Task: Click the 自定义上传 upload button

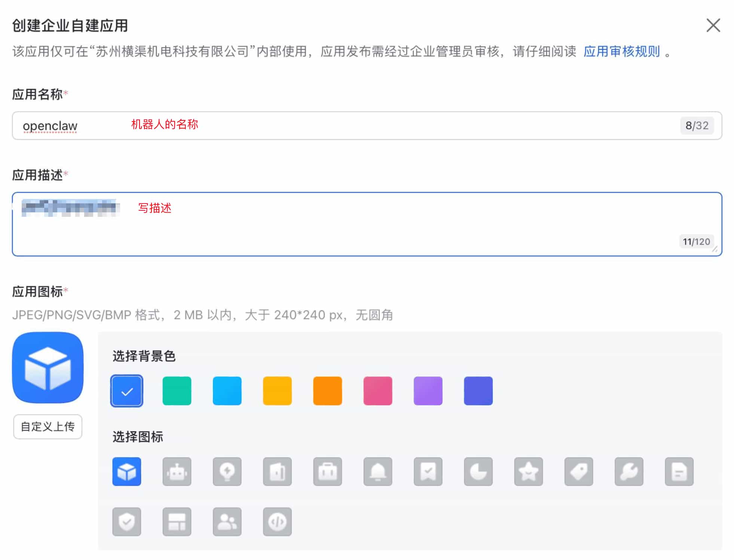Action: click(48, 426)
